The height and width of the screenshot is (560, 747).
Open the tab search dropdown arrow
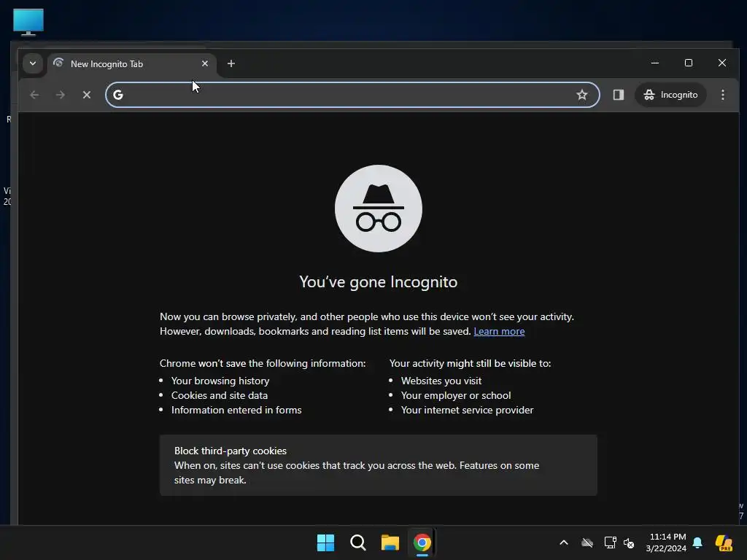[x=32, y=63]
